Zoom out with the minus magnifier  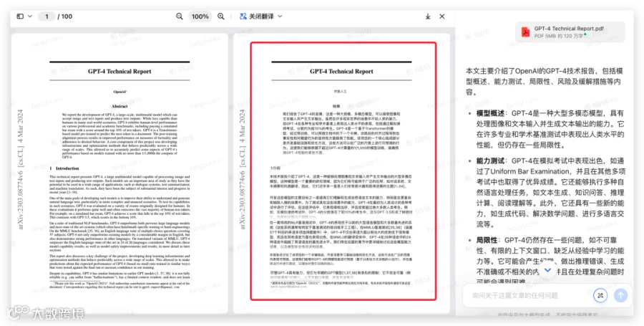tap(180, 16)
